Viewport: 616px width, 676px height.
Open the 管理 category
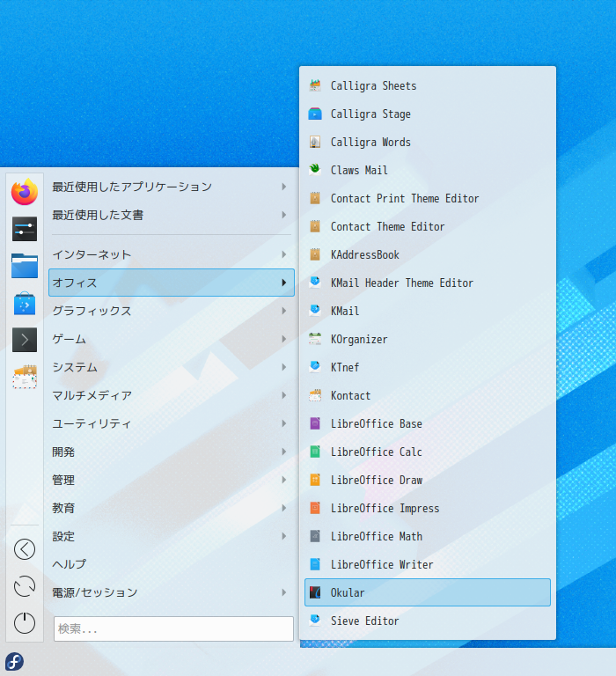pos(172,480)
